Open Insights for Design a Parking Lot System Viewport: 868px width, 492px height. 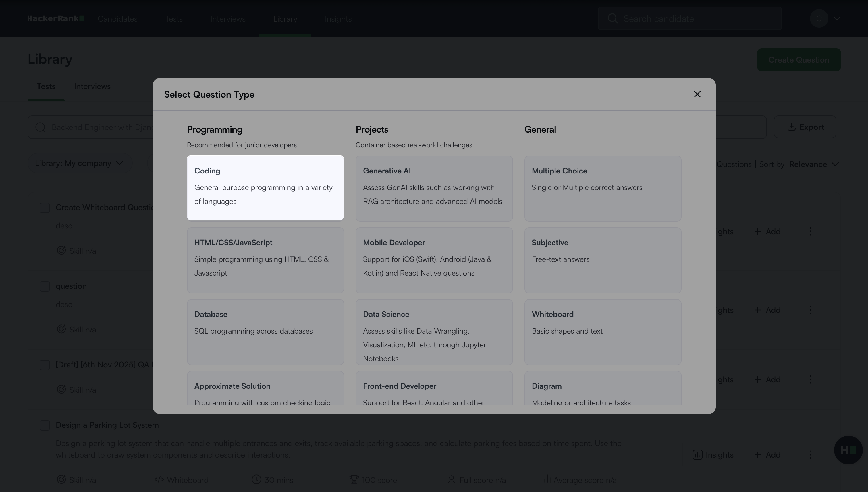click(713, 455)
